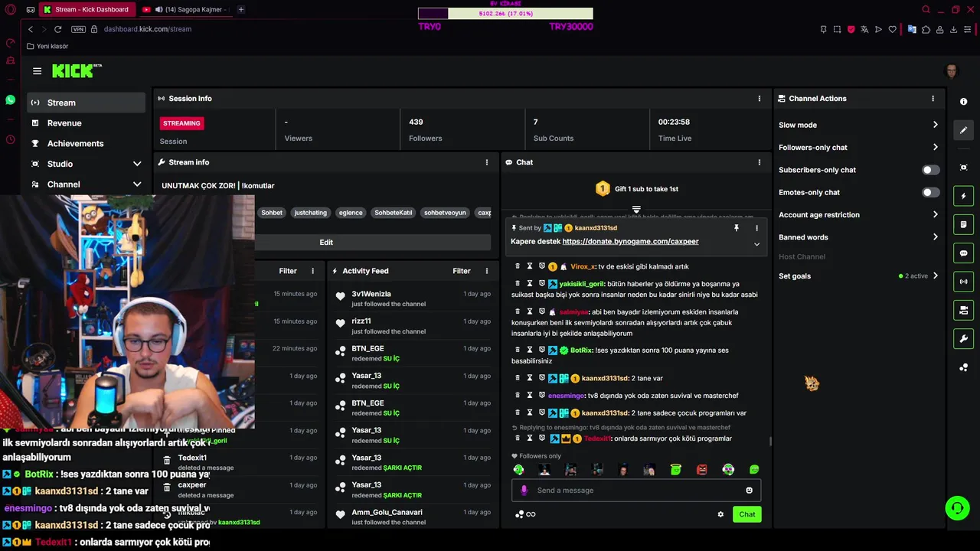Toggle Subscribers-only chat
Viewport: 980px width, 551px height.
click(x=930, y=170)
